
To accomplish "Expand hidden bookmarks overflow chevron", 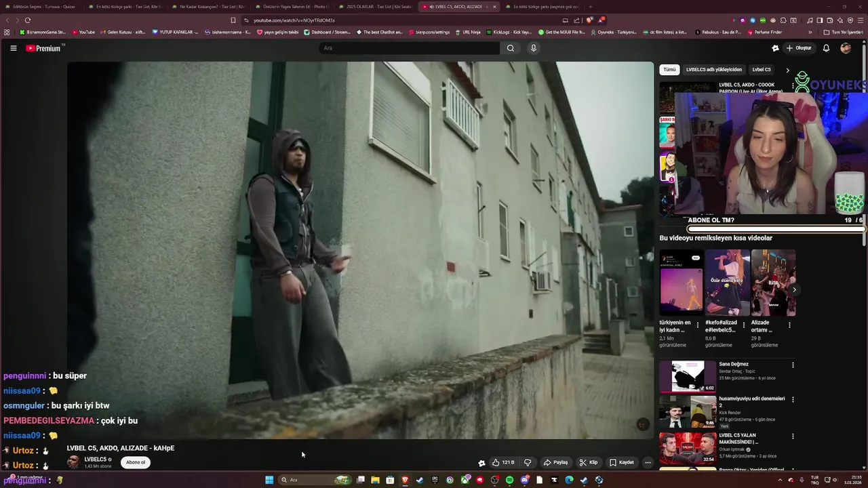I will click(x=810, y=32).
